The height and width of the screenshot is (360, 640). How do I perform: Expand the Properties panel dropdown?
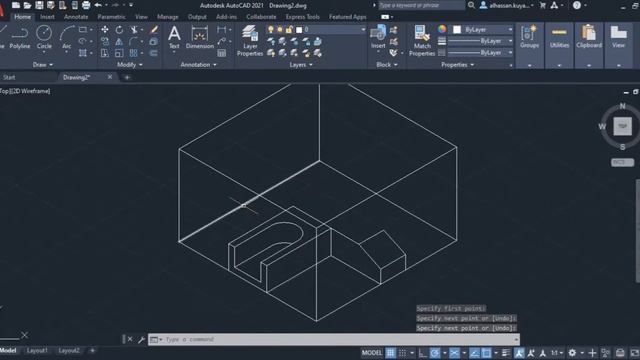click(x=457, y=64)
